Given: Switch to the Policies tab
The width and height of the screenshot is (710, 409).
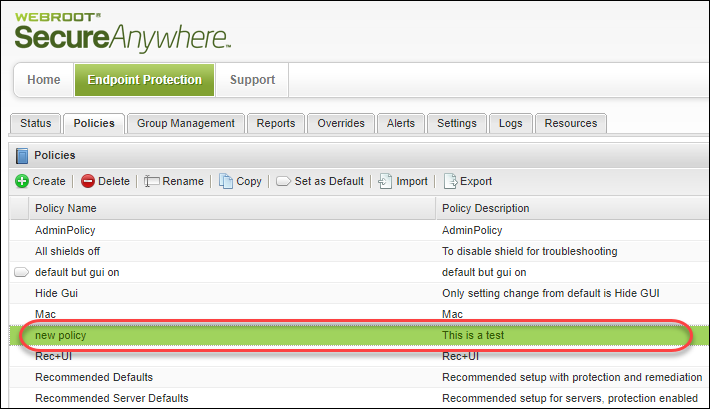Looking at the screenshot, I should tap(94, 123).
